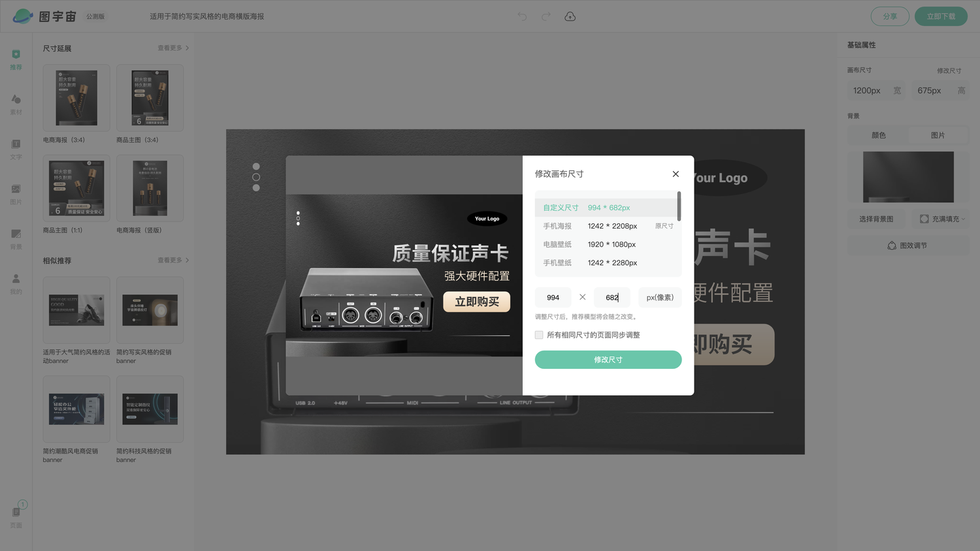Click the 图效调节 effect icon button

(908, 245)
